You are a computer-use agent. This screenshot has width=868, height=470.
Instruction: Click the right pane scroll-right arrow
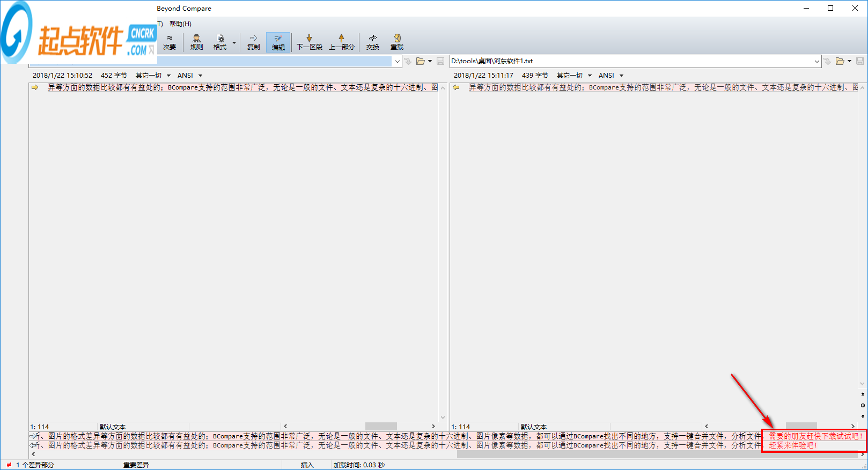852,427
